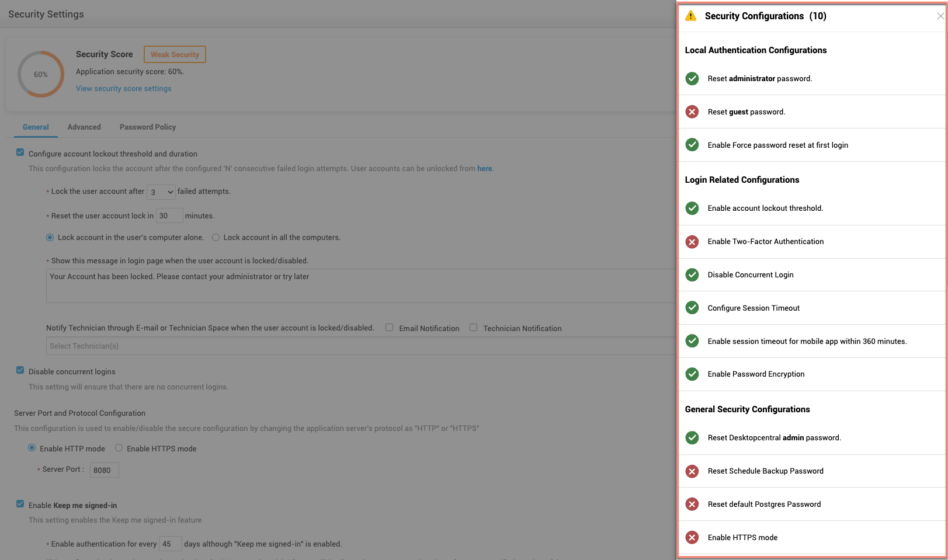Enable the Email Notification checkbox

(389, 328)
